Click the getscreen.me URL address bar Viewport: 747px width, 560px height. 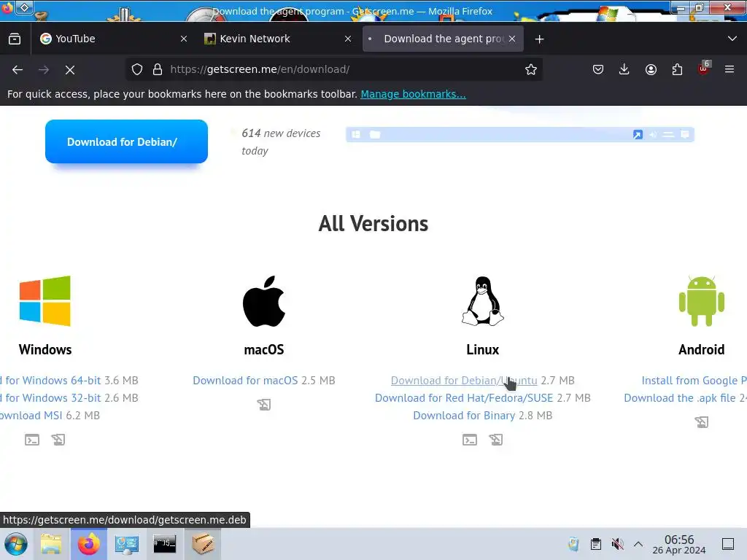click(x=333, y=69)
